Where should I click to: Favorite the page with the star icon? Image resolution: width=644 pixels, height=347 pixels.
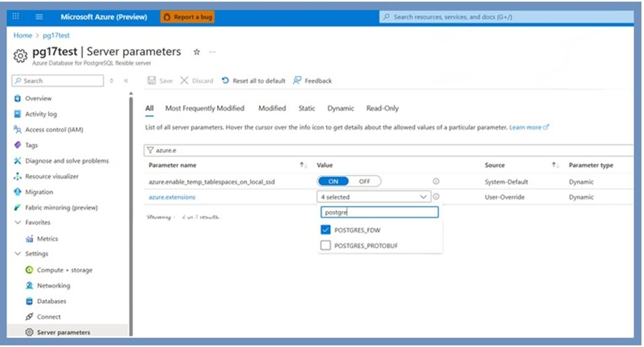[196, 52]
